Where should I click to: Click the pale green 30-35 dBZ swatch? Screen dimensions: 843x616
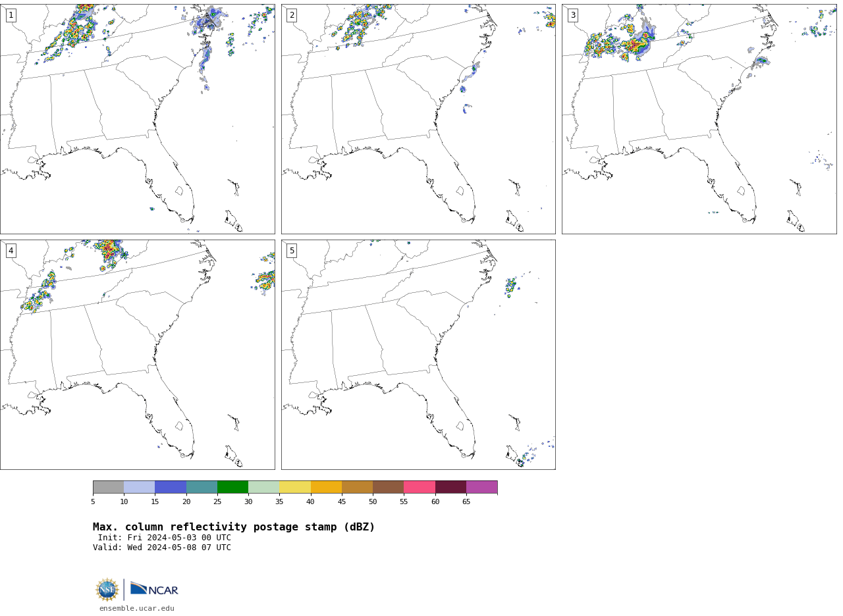[x=264, y=487]
